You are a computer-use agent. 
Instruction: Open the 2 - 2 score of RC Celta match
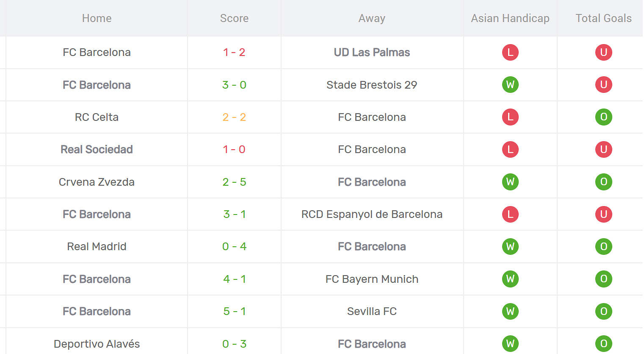[234, 117]
